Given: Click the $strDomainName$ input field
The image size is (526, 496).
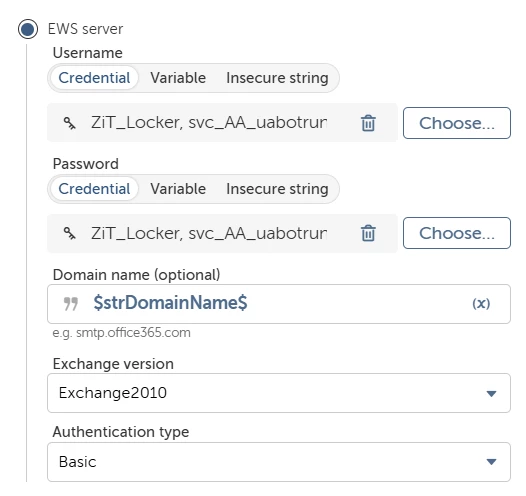Looking at the screenshot, I should coord(279,304).
